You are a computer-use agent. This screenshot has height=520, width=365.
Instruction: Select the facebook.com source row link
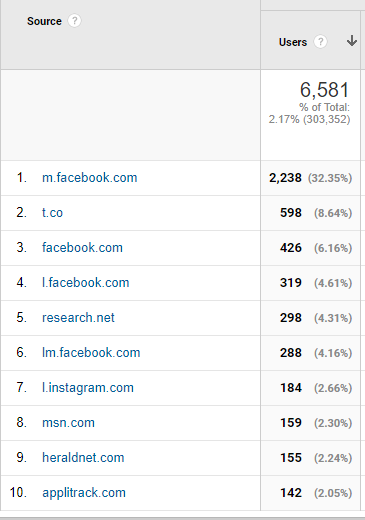point(82,248)
